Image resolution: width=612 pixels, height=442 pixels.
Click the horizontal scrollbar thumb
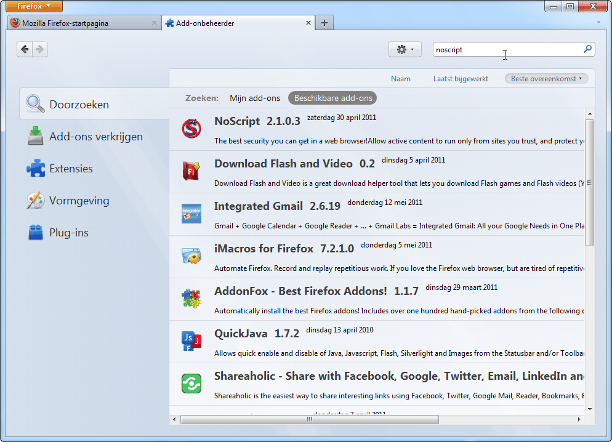click(x=309, y=419)
